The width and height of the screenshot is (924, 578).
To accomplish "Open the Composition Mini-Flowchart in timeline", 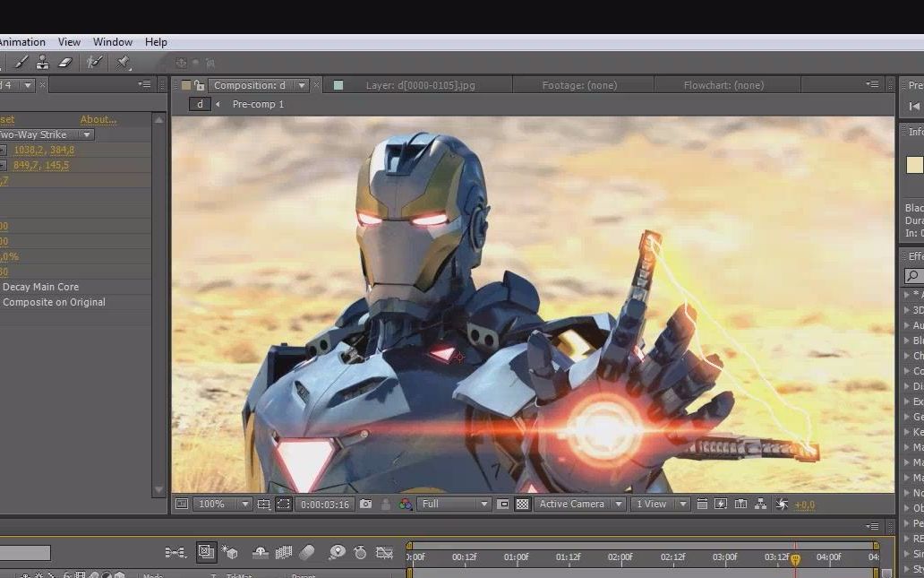I will 175,553.
